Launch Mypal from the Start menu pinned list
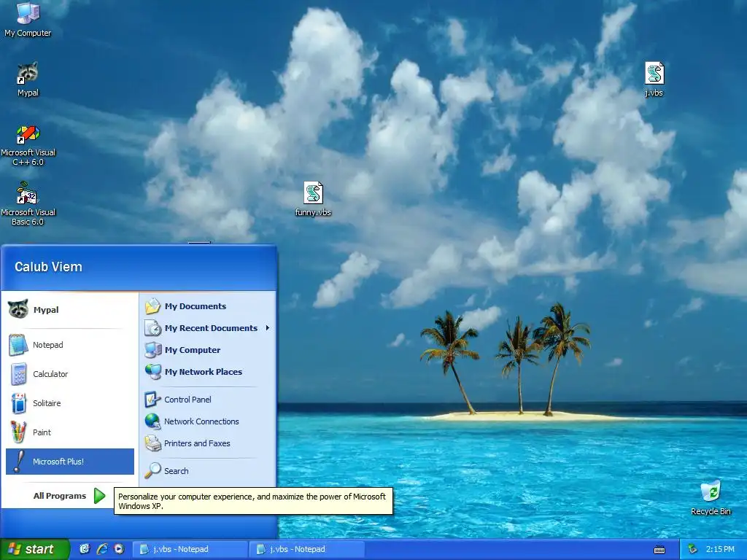The image size is (747, 560). tap(69, 309)
